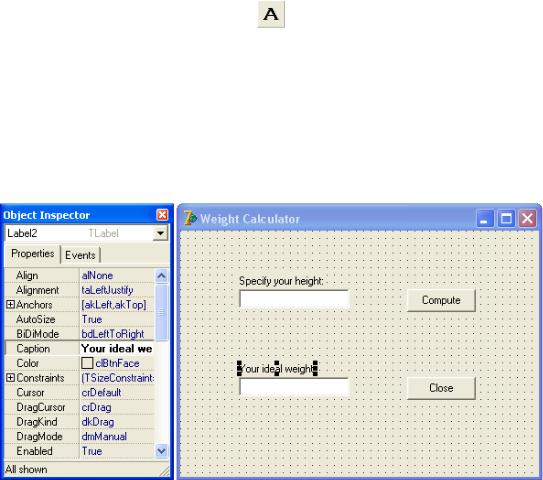Click the AutoSize True value
543x480 pixels.
click(92, 319)
